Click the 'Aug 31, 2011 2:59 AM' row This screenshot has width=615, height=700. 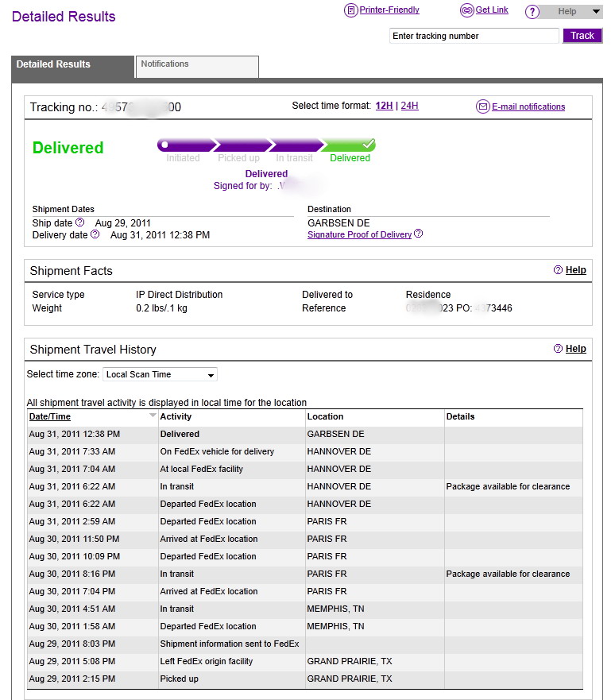tap(305, 521)
